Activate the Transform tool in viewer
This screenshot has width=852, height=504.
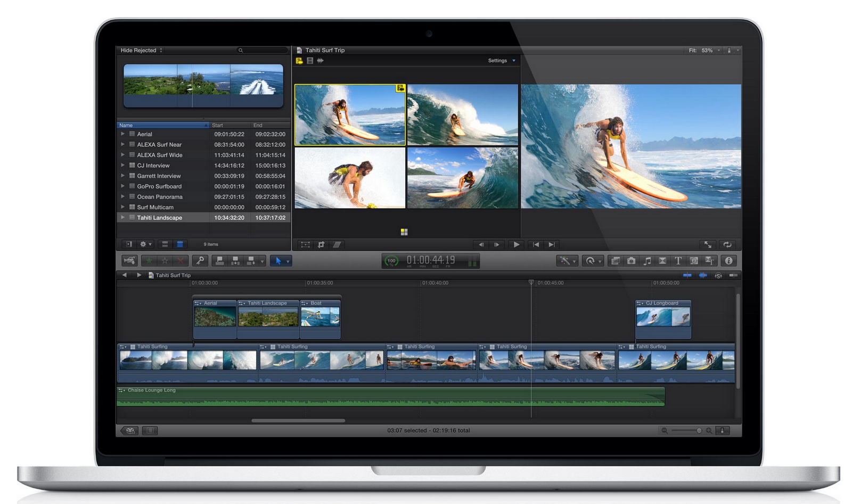[x=305, y=245]
